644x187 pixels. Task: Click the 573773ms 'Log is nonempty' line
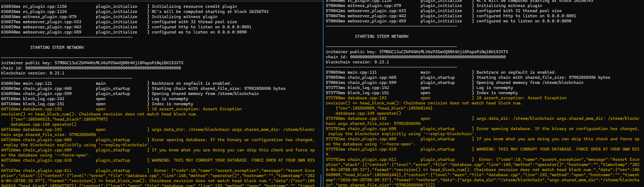[x=419, y=88]
